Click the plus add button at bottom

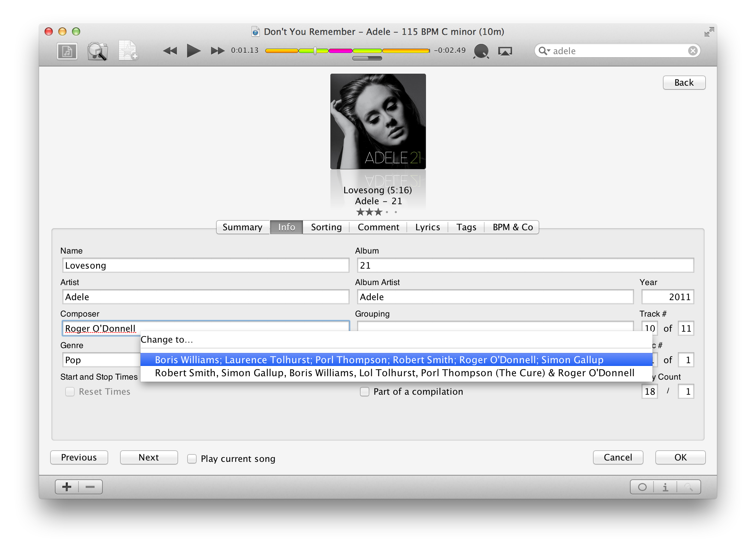click(x=67, y=487)
